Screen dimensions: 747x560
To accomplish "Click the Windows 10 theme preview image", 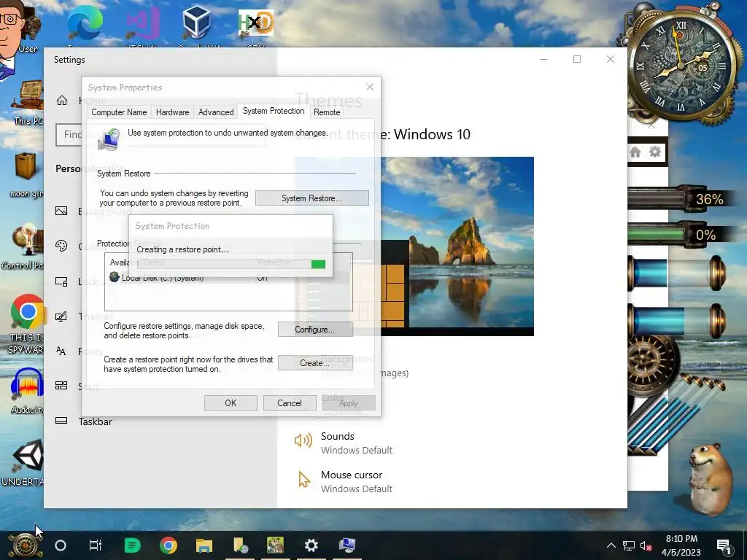I will 457,246.
